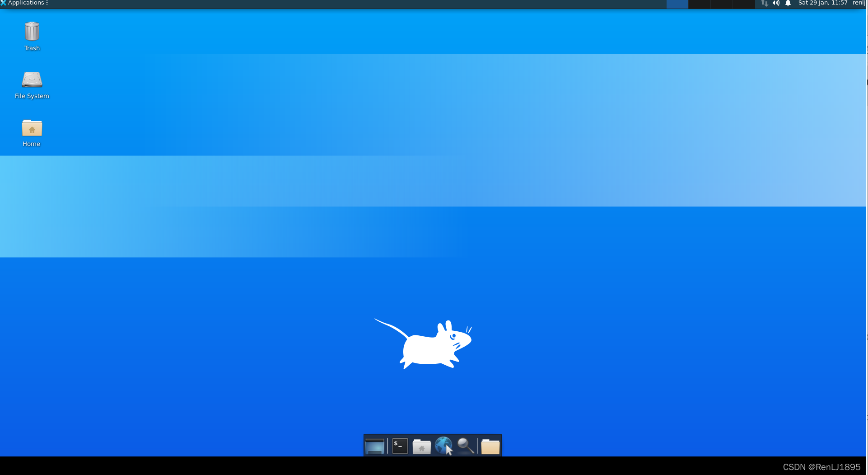Open the Home folder desktop icon
This screenshot has width=868, height=475.
click(x=32, y=128)
